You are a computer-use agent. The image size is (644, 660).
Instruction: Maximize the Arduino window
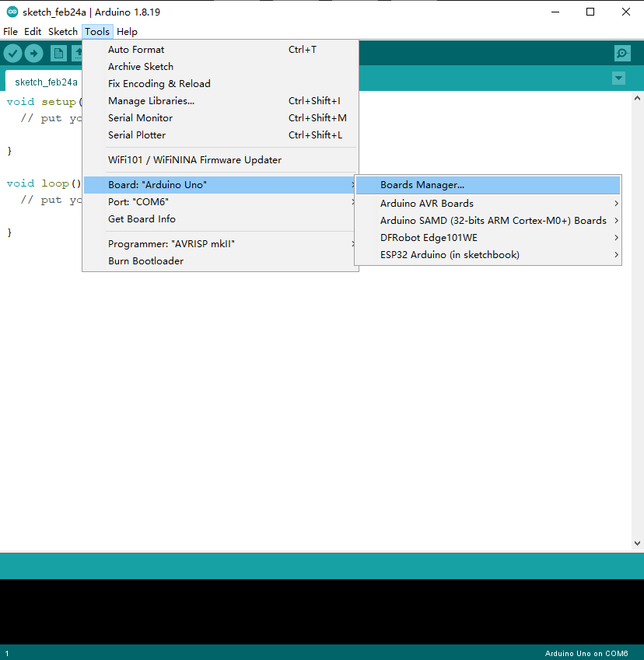[x=590, y=12]
